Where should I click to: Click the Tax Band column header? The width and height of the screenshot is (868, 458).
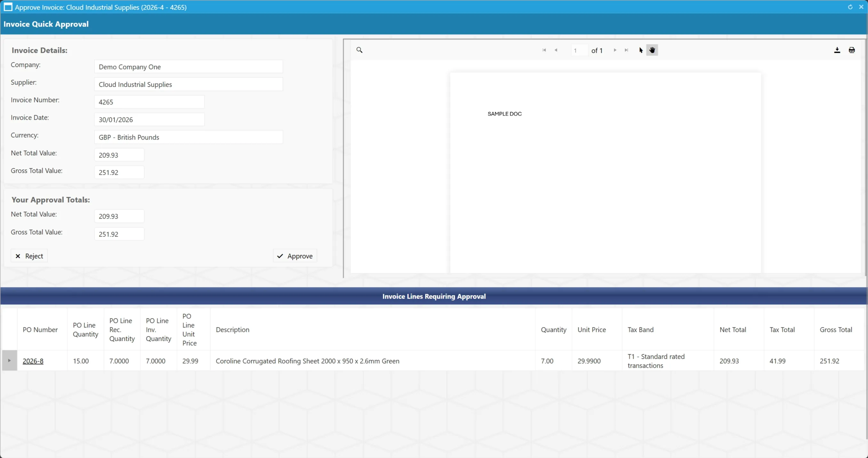(x=668, y=330)
